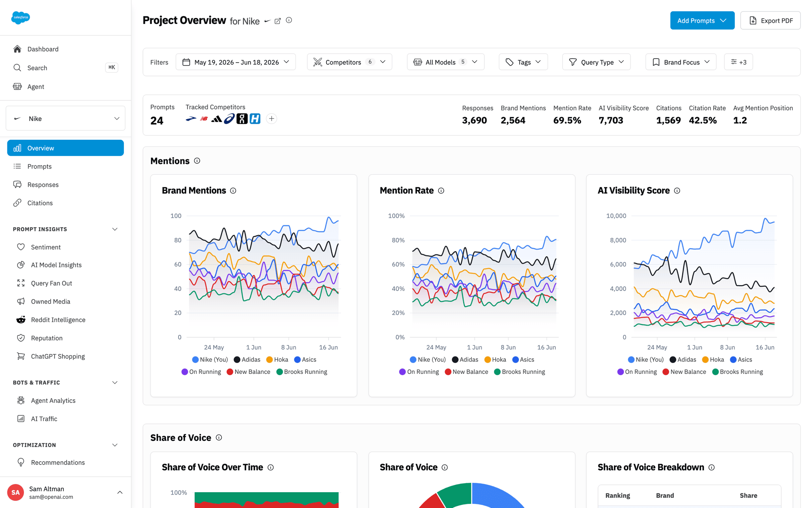This screenshot has height=508, width=812.
Task: Open the date range filter dropdown
Action: [235, 62]
